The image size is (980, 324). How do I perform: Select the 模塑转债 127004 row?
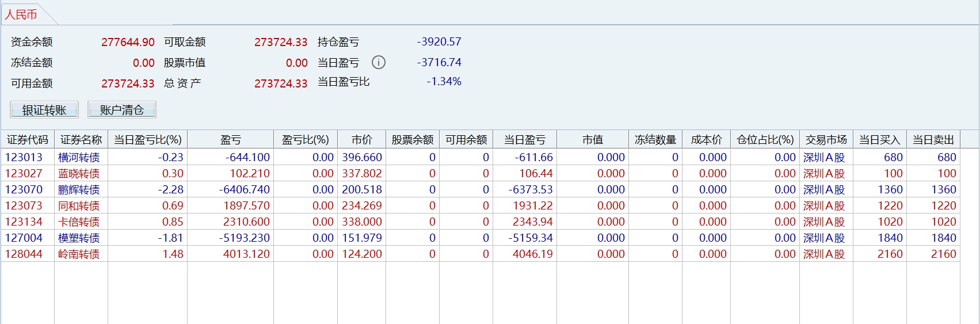(x=481, y=238)
